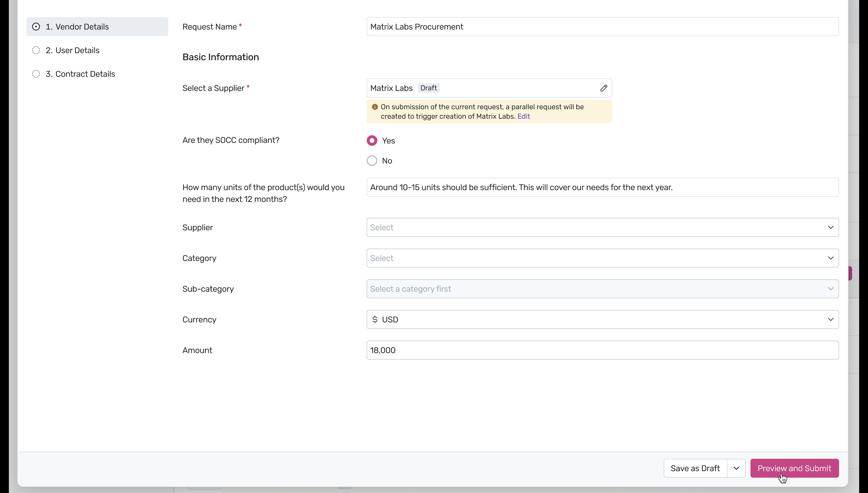Click the info icon in the yellow notice

click(375, 107)
